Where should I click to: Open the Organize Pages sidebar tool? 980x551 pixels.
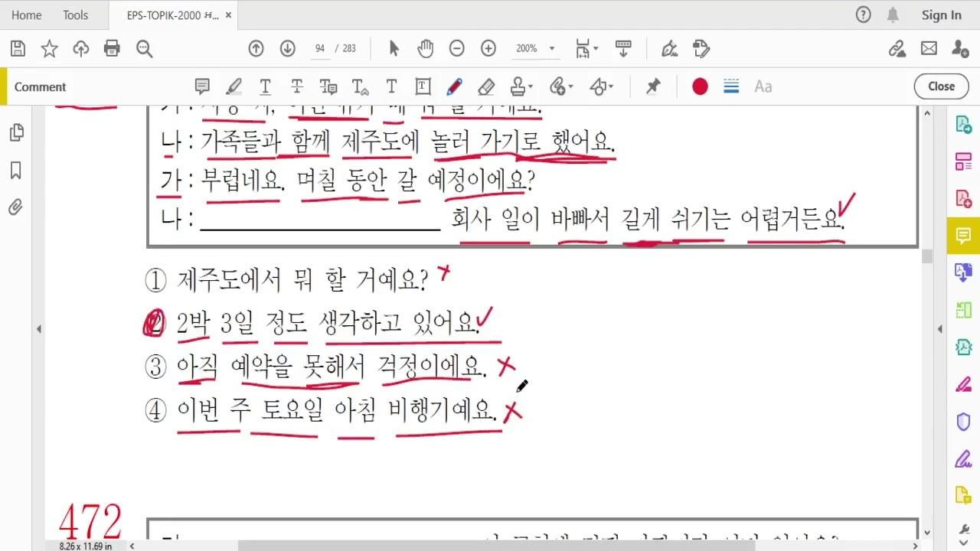(x=963, y=161)
